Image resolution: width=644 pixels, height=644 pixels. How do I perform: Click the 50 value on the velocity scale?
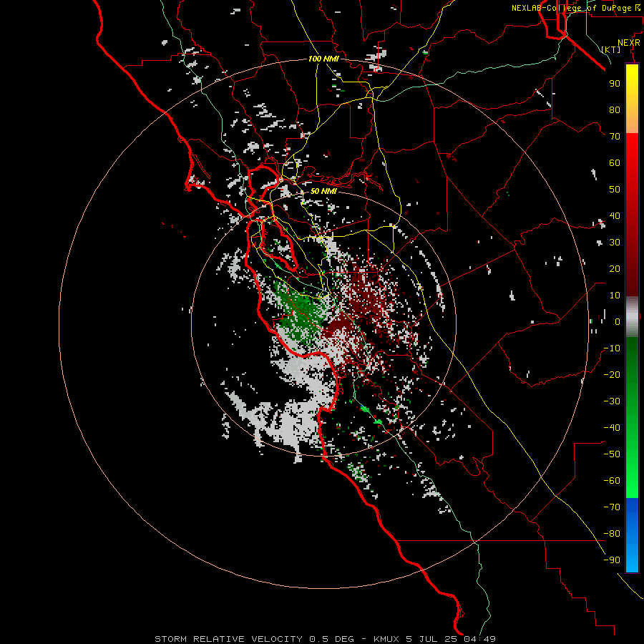[x=615, y=190]
